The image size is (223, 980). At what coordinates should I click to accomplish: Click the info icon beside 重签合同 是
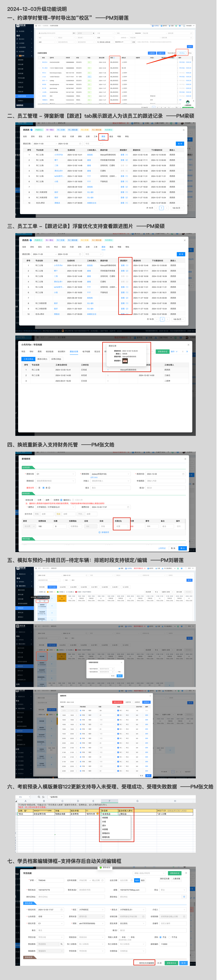(x=49, y=488)
